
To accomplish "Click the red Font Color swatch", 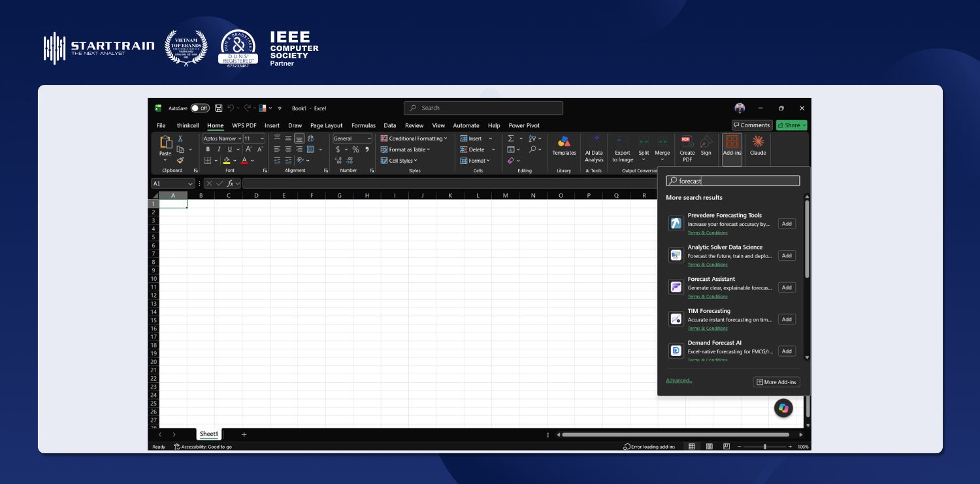I will click(x=244, y=160).
